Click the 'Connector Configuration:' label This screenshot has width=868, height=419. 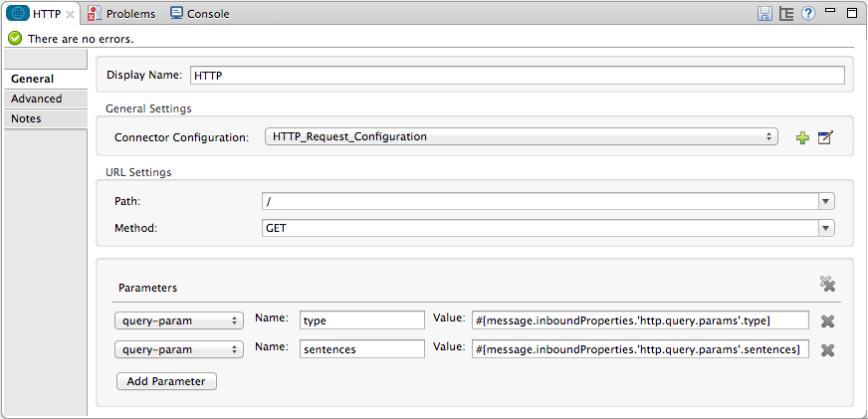pyautogui.click(x=181, y=137)
